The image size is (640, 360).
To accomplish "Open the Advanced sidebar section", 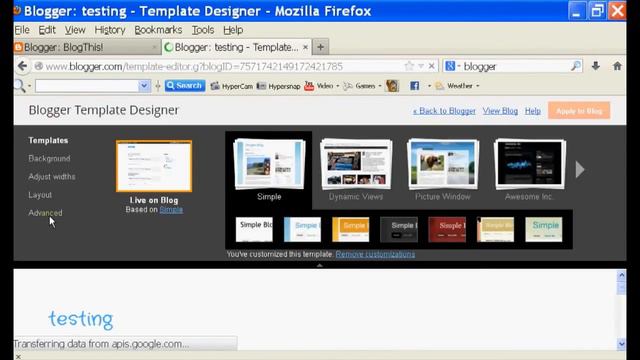I will coord(45,213).
